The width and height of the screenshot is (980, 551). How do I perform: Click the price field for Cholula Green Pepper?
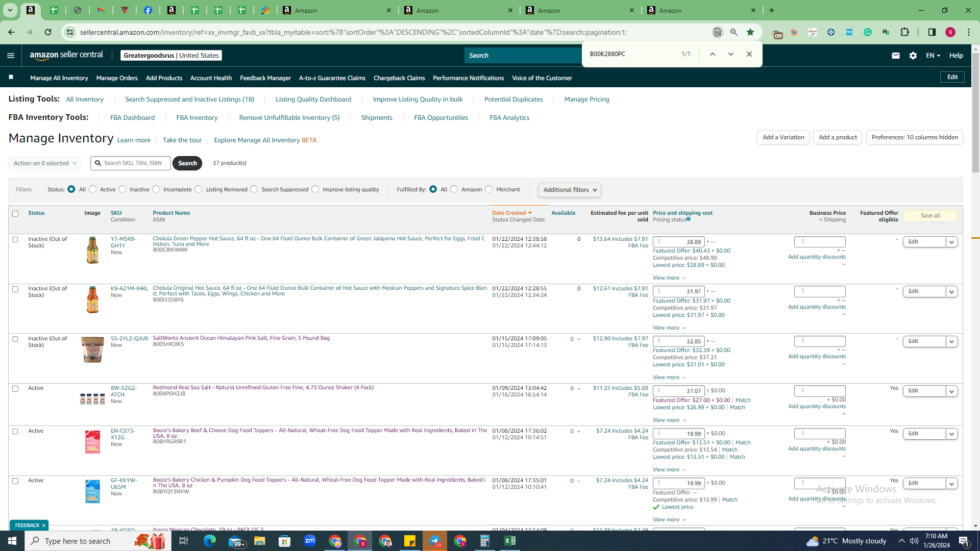(x=679, y=242)
